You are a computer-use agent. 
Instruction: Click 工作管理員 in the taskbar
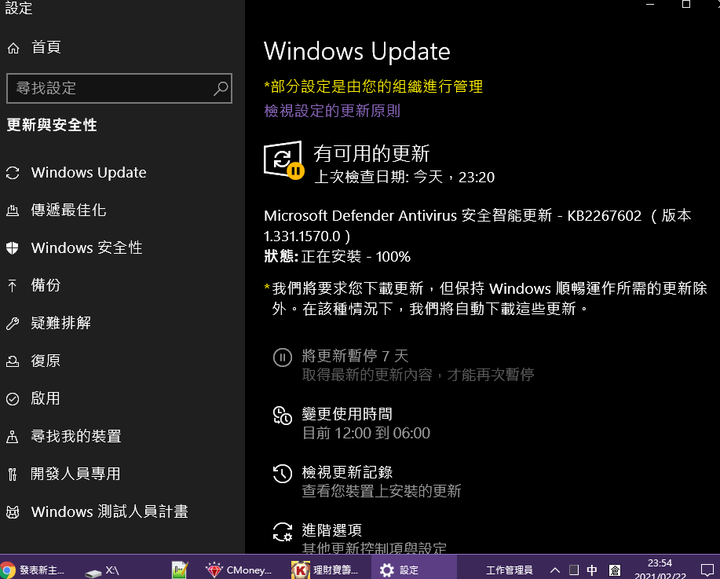[509, 570]
